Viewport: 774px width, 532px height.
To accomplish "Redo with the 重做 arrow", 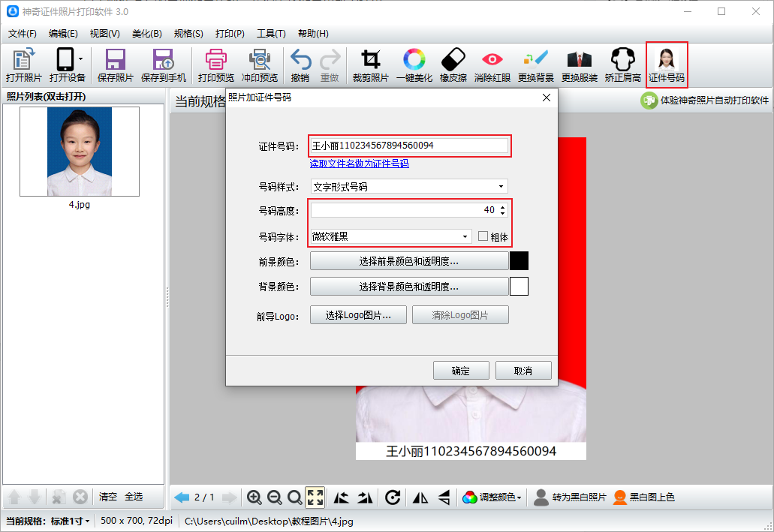I will coord(330,65).
